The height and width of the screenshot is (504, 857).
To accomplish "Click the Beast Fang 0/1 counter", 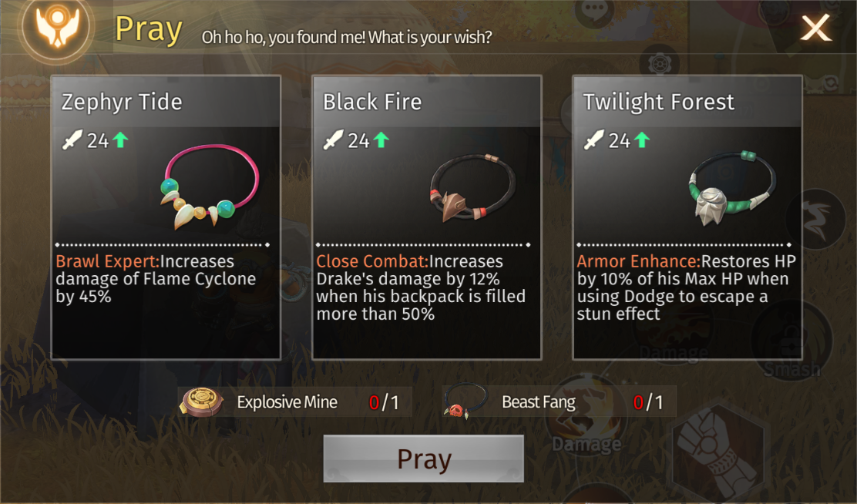I will point(647,402).
